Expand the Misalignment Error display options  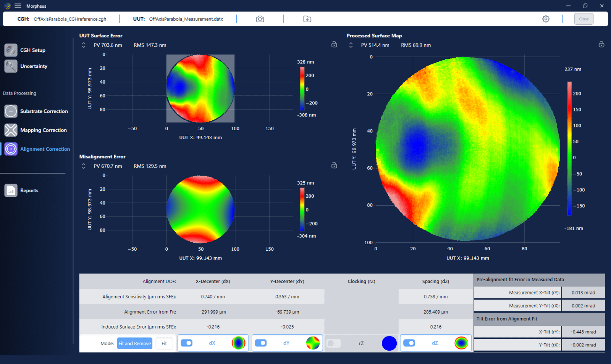(84, 166)
